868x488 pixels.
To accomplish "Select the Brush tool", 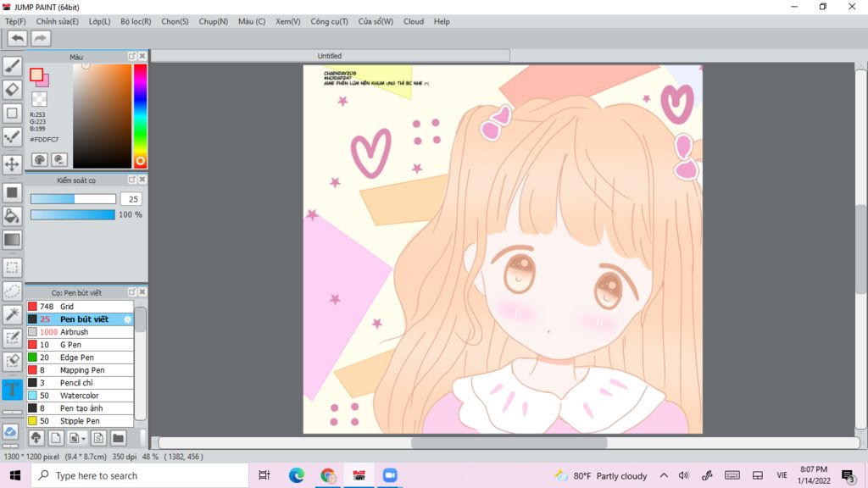I will [x=12, y=66].
